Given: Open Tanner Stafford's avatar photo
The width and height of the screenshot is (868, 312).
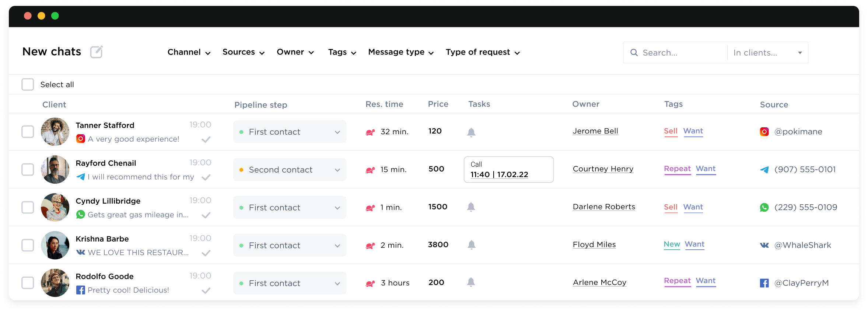Looking at the screenshot, I should pyautogui.click(x=55, y=132).
